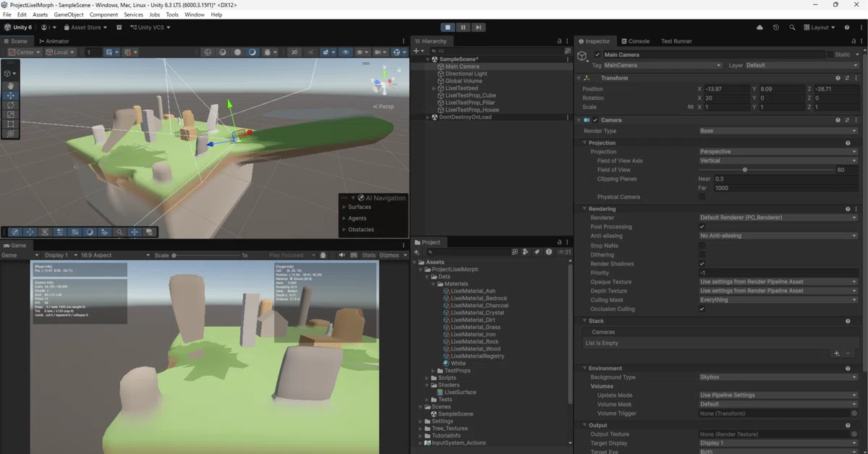The image size is (868, 454).
Task: Click the Hierarchy create plus button
Action: point(417,51)
